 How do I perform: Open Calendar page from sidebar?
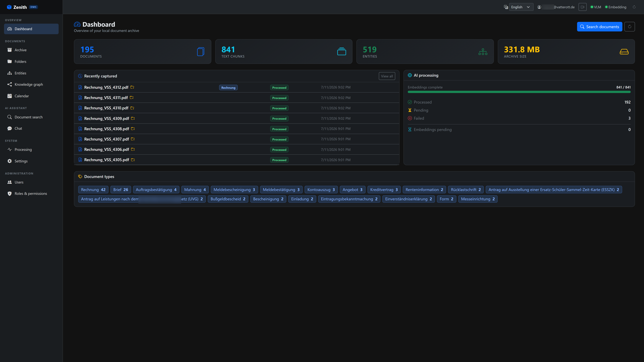coord(31,96)
